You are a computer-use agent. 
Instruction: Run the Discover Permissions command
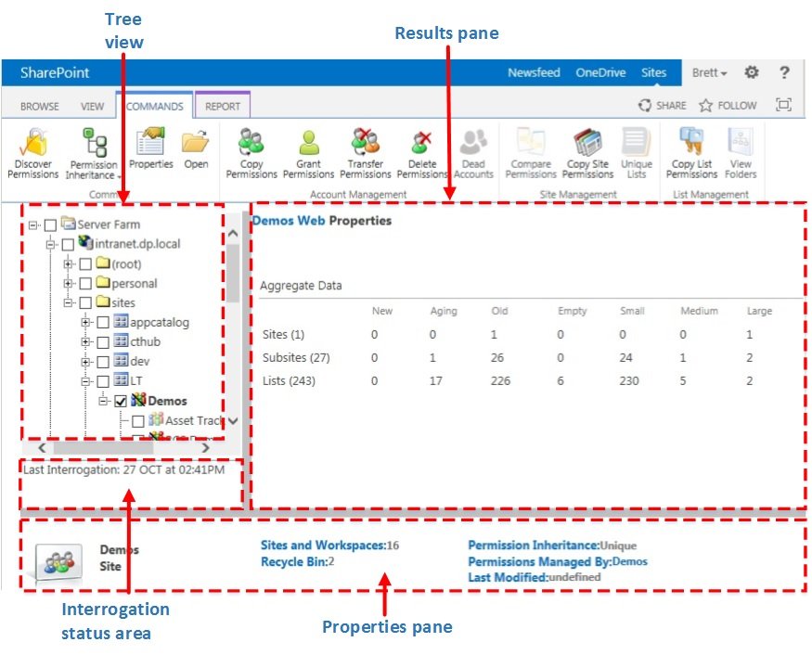(x=33, y=153)
